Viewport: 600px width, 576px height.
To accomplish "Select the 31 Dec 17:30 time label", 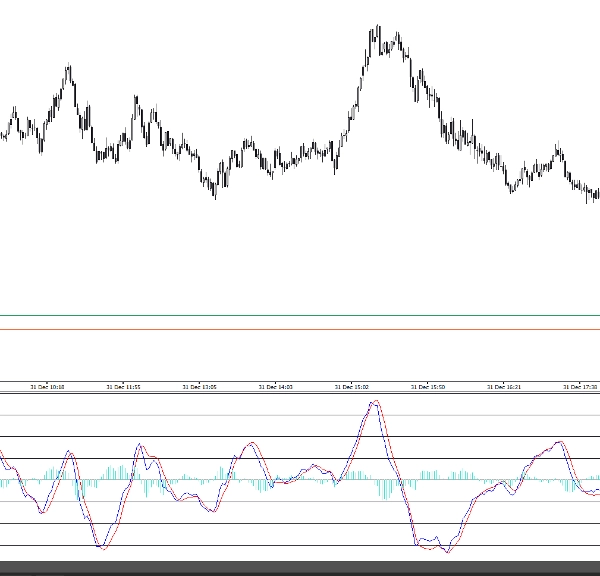I will tap(578, 386).
